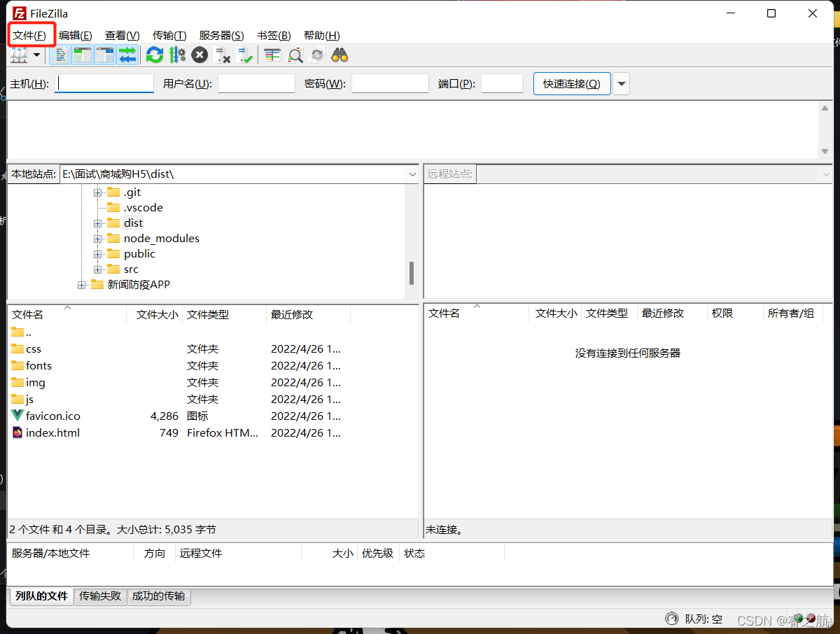
Task: Open directory listing filters dialog
Action: click(272, 55)
